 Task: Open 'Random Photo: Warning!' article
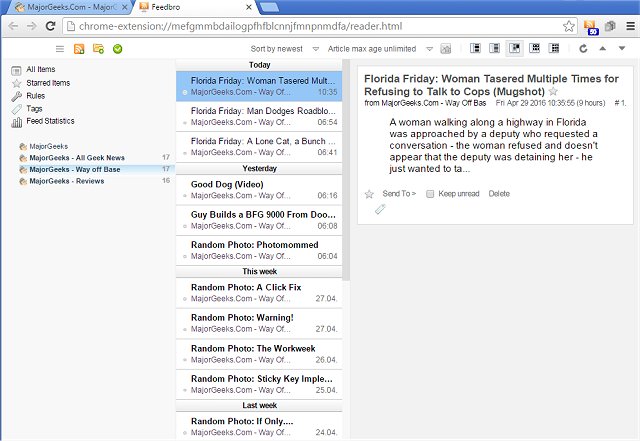(259, 323)
